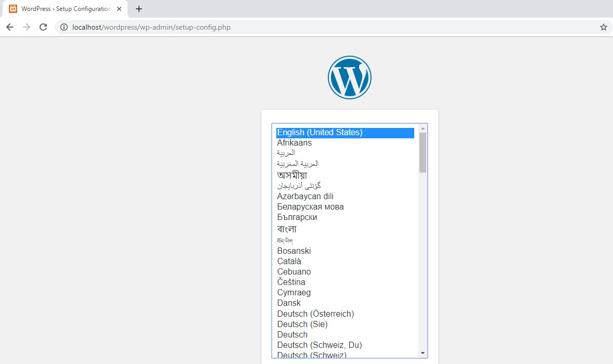Select العربية المغربية language option

click(x=345, y=164)
